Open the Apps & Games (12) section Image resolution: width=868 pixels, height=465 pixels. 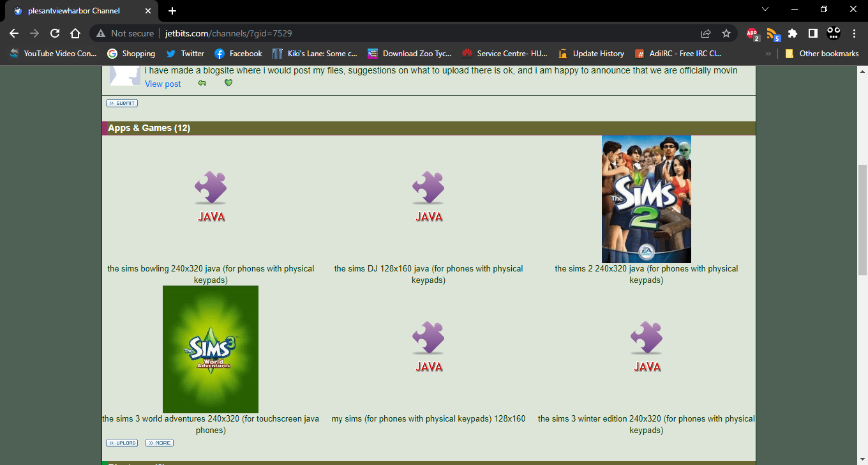[149, 128]
